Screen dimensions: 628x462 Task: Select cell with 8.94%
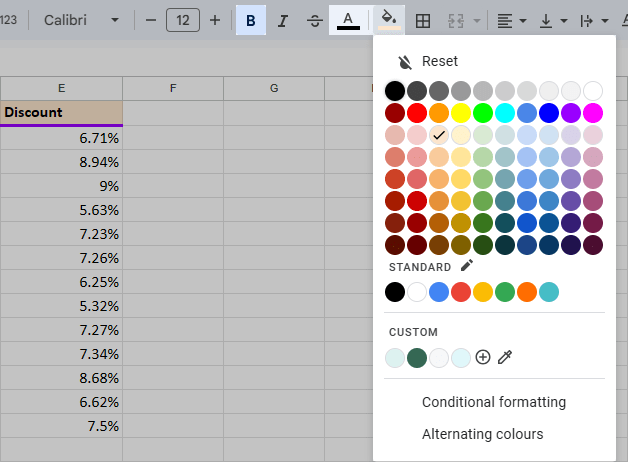pyautogui.click(x=61, y=162)
